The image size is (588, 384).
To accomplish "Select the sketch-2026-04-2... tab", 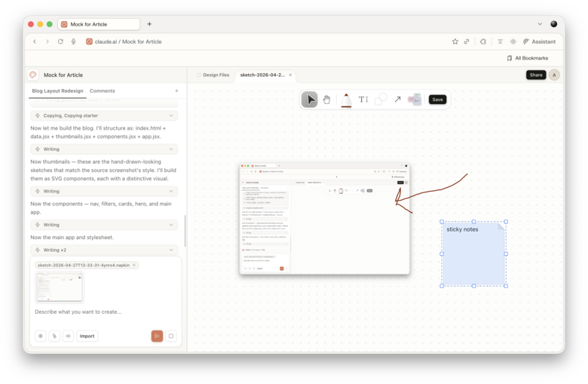I will tap(262, 75).
